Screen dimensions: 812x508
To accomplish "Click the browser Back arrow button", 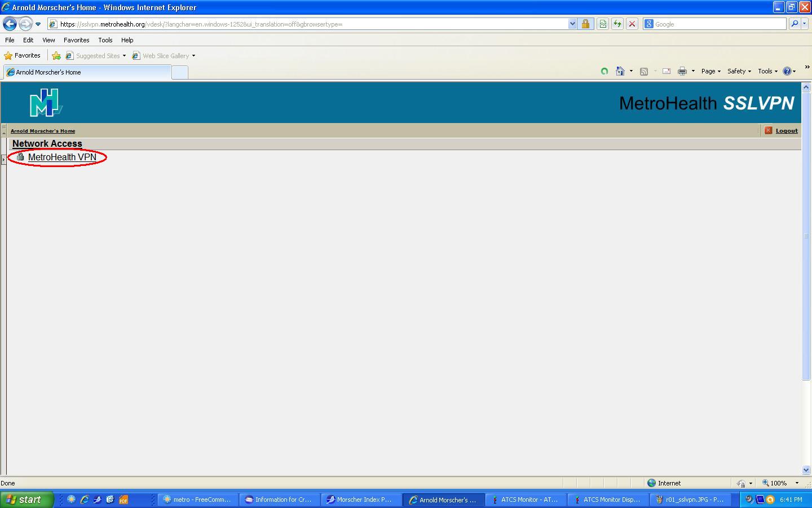I will pyautogui.click(x=10, y=24).
